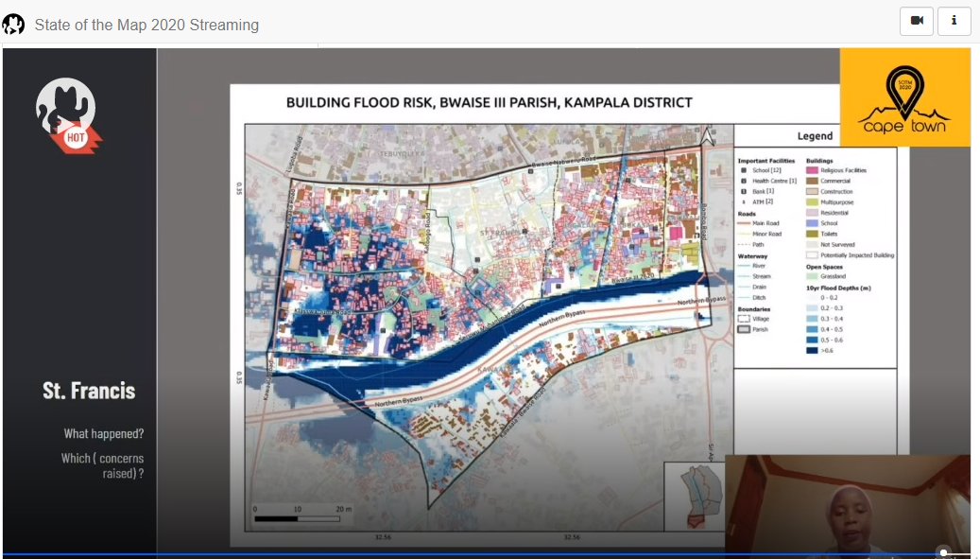Click the "Not Surveyed" legend entry

[837, 244]
